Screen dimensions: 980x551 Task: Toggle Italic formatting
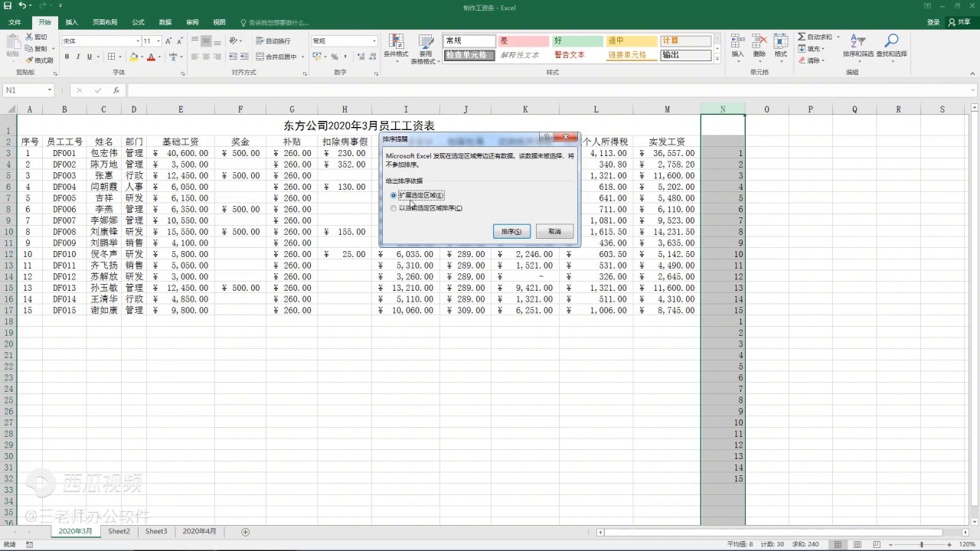(x=78, y=57)
